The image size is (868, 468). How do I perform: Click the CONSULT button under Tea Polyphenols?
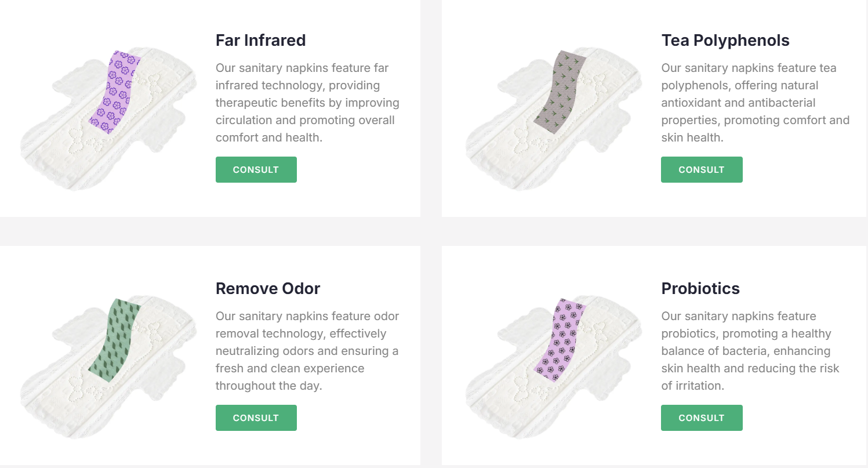[702, 169]
